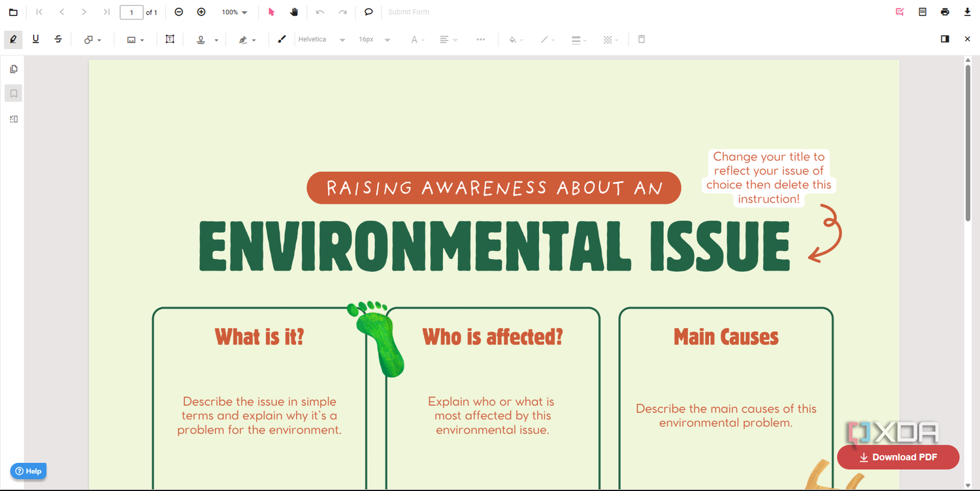Zoom in with the plus icon

201,12
